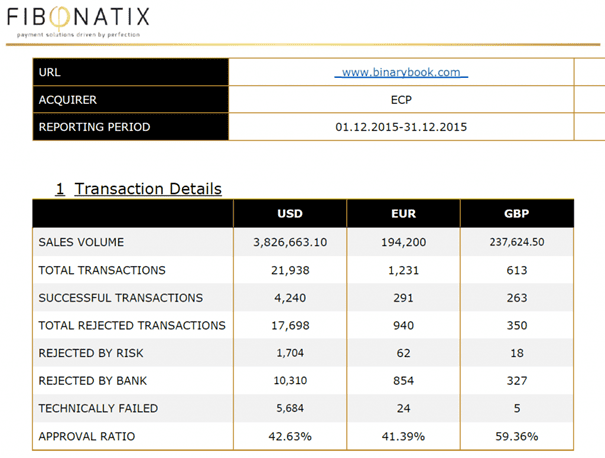Select USD total rejected transactions 17,698
Screen dimensions: 605x458
tap(290, 325)
